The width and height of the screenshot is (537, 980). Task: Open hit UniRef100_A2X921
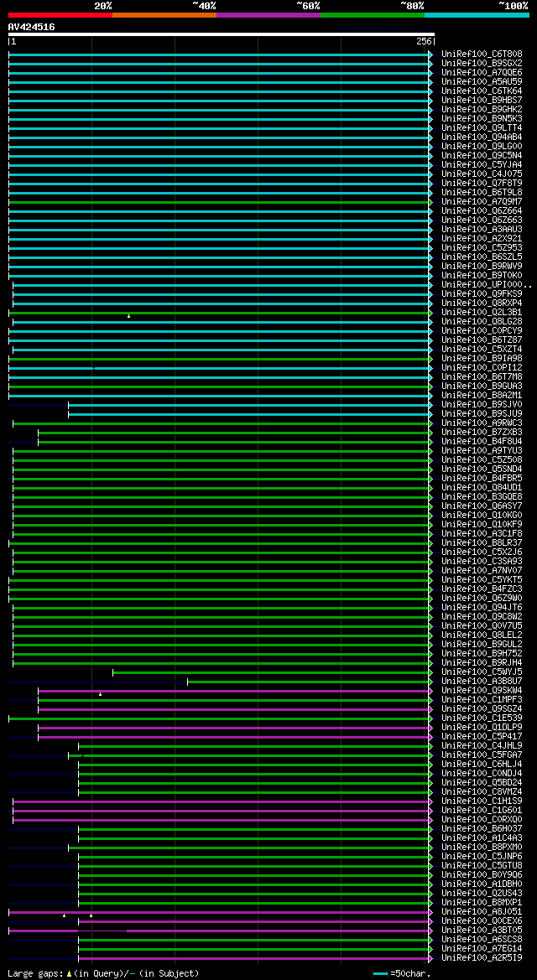click(x=482, y=239)
